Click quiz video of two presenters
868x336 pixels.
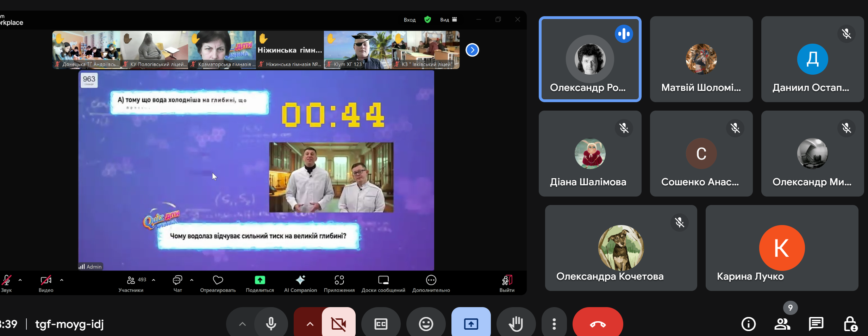click(331, 177)
